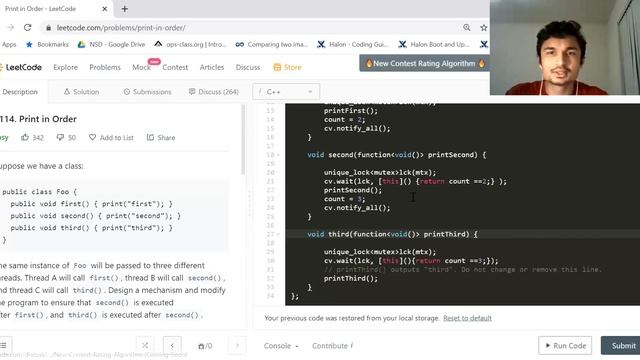Screen dimensions: 640x360
Task: Collapse the third() function fold arrow
Action: pos(278,234)
